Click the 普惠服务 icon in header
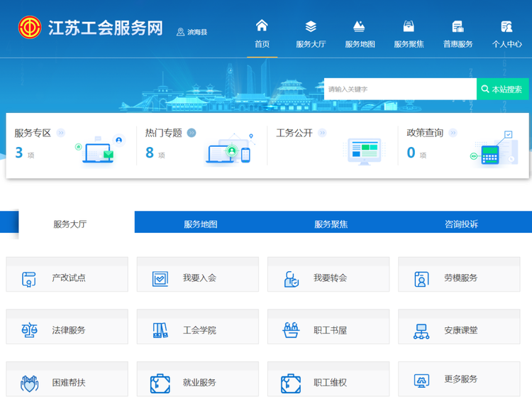 [x=458, y=26]
